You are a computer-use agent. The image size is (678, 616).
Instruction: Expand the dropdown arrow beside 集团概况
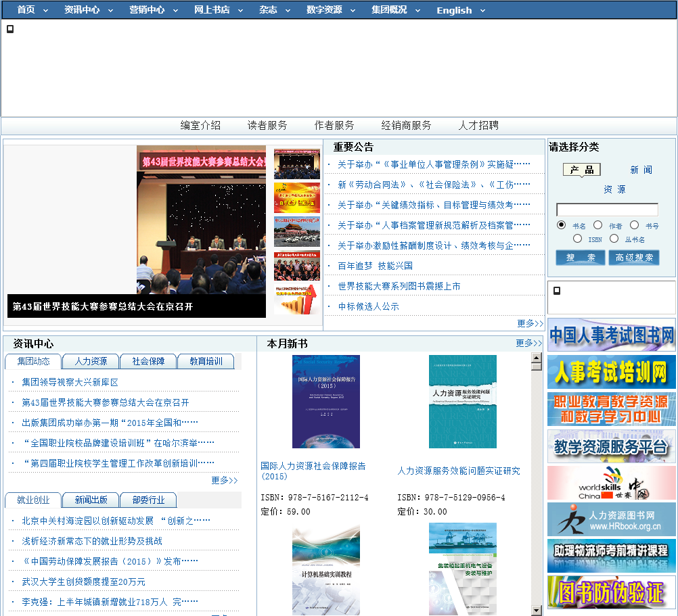pyautogui.click(x=417, y=10)
